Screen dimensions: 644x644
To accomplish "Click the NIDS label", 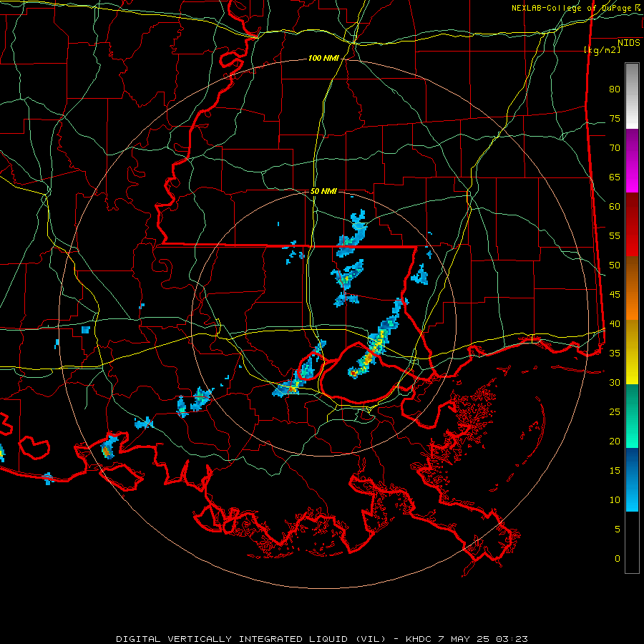I will coord(629,43).
